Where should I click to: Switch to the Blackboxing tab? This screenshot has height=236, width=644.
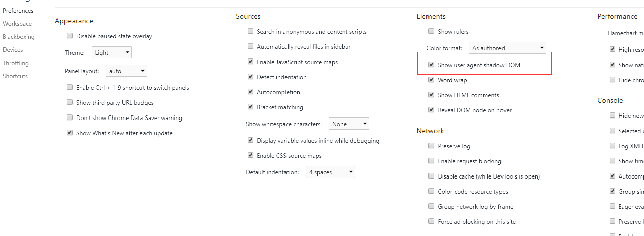pos(19,37)
